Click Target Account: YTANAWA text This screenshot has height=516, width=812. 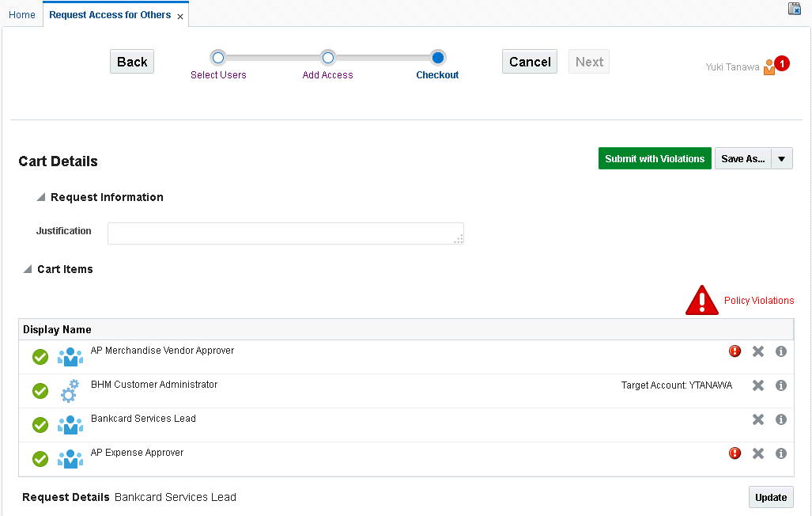pyautogui.click(x=676, y=385)
